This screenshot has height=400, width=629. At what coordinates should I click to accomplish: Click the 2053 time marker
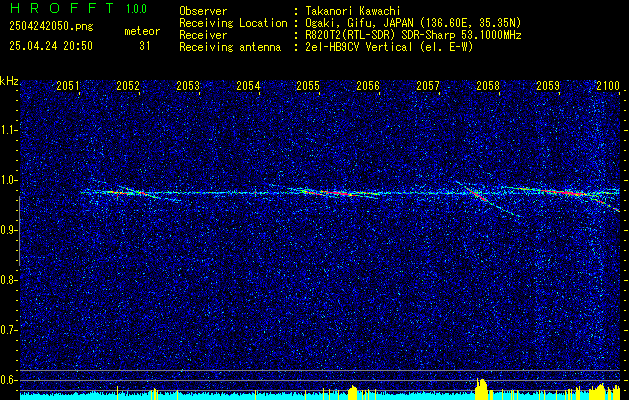coord(188,85)
